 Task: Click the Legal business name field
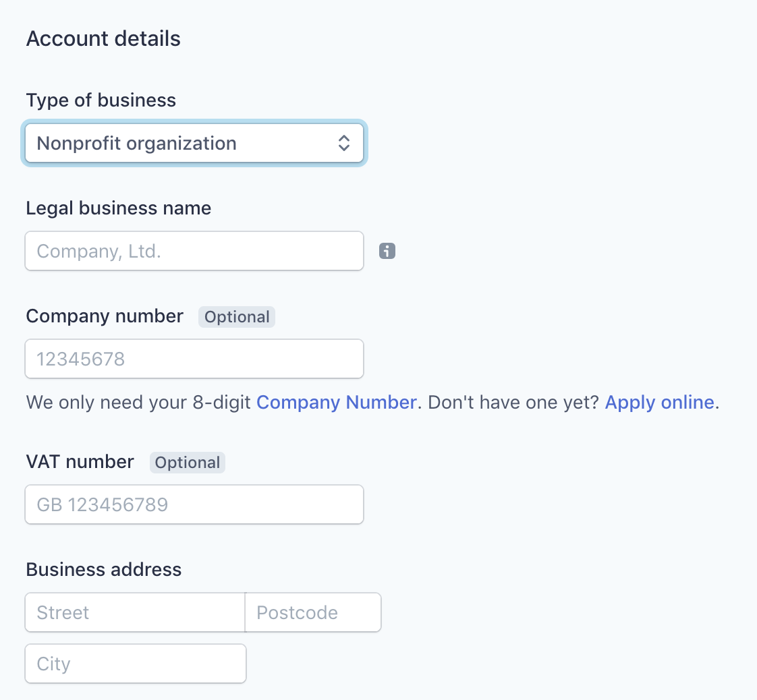tap(194, 251)
